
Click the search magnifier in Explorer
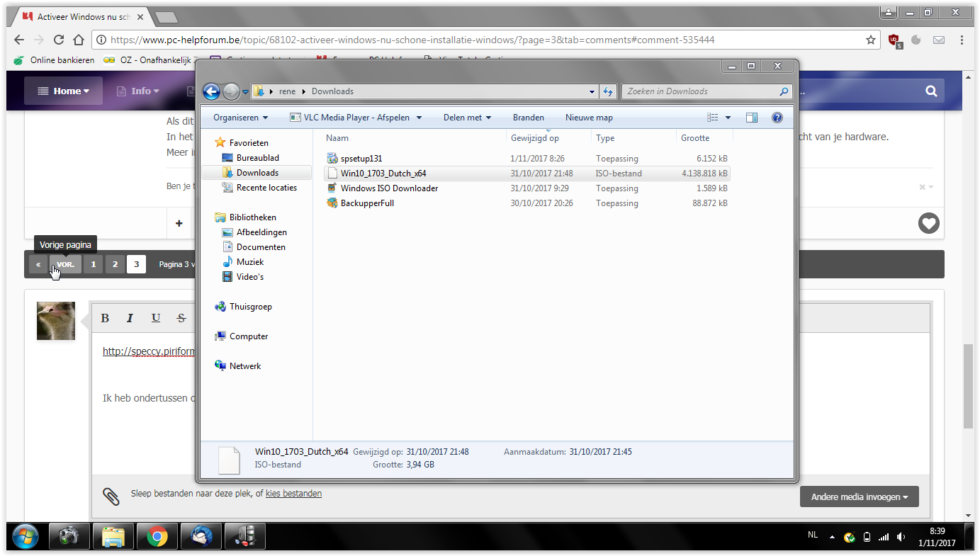784,91
